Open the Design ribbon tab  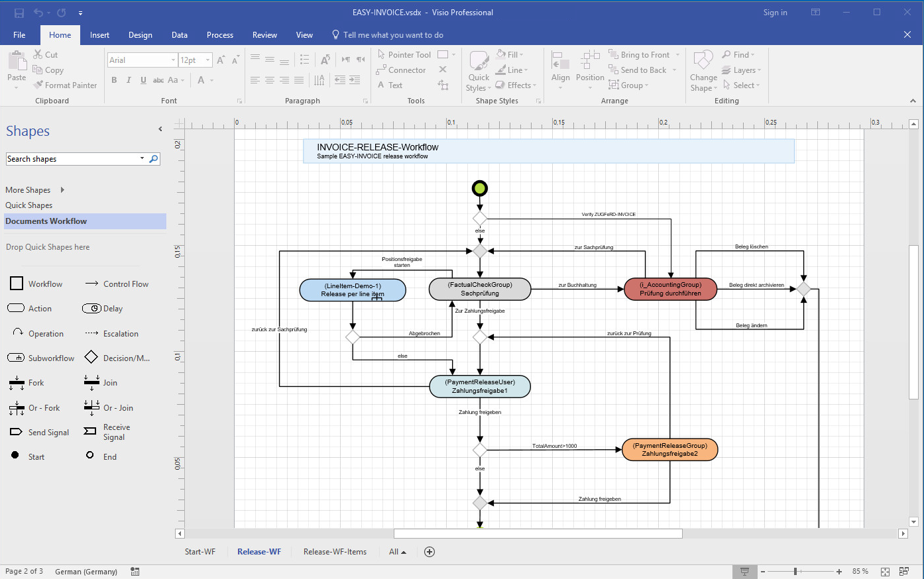[x=140, y=35]
